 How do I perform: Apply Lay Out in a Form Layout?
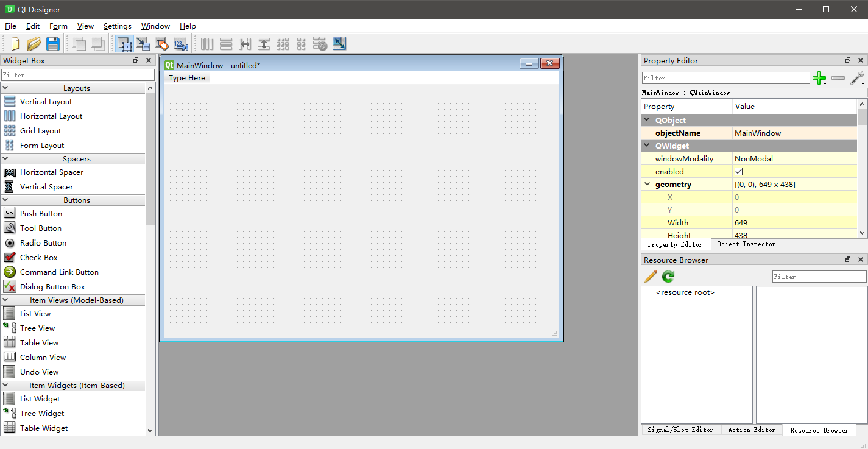tap(302, 44)
